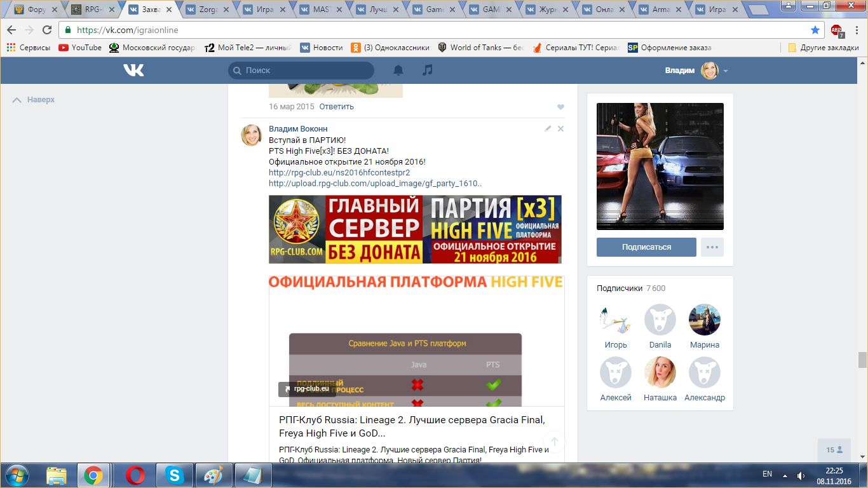Open the three-dots group actions menu
This screenshot has height=488, width=868.
(712, 247)
